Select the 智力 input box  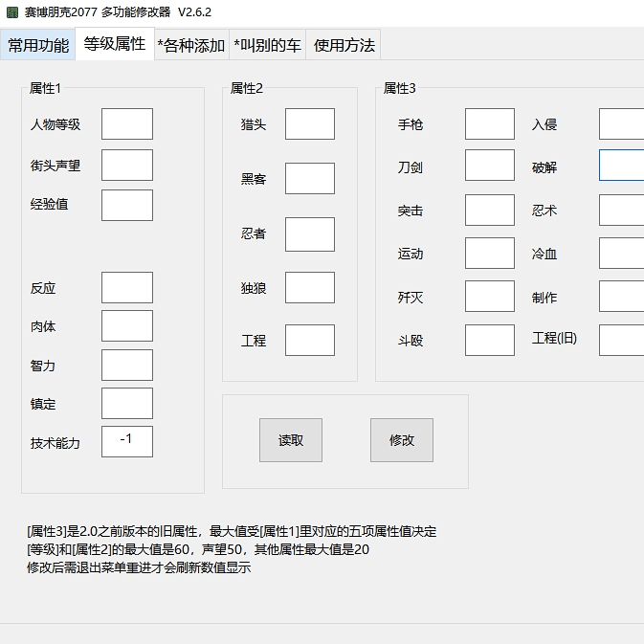click(127, 366)
